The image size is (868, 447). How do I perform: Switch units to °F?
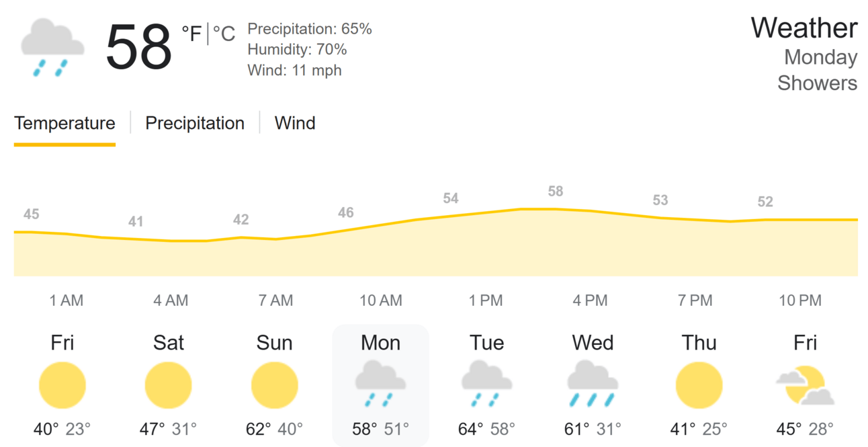pos(191,34)
